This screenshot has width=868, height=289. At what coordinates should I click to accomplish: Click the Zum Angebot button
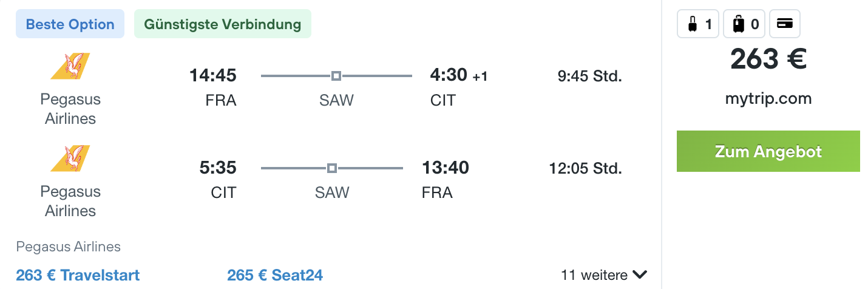point(768,151)
